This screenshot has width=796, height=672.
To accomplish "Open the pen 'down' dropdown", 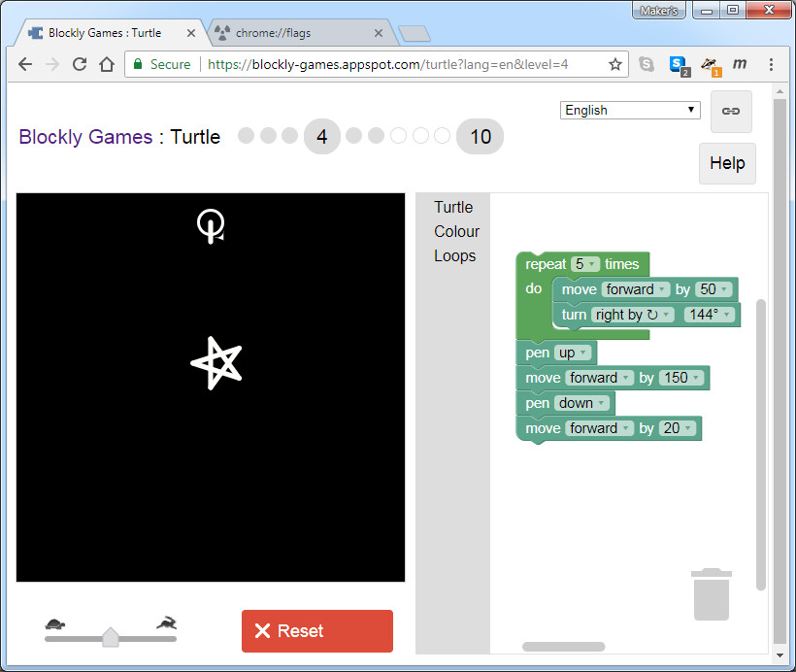I will [x=581, y=403].
